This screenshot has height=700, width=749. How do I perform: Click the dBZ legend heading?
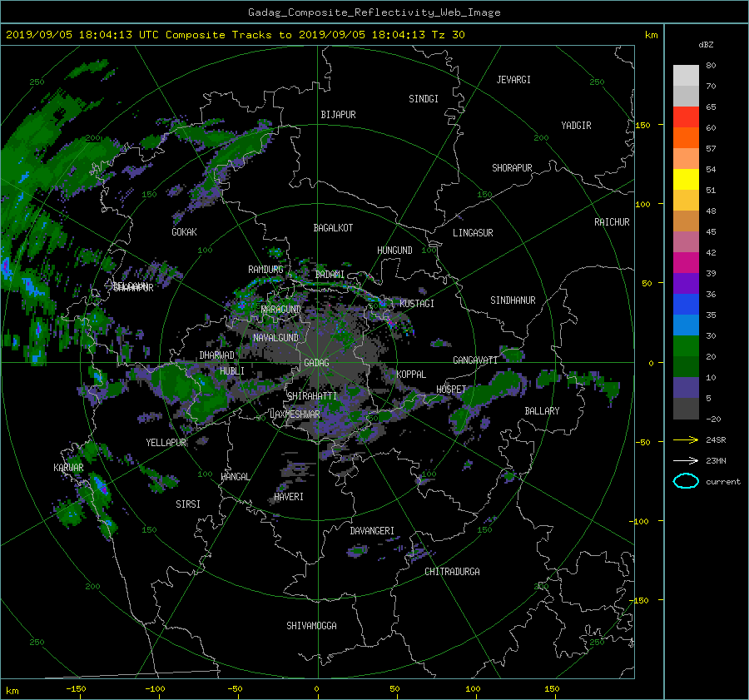tap(706, 45)
